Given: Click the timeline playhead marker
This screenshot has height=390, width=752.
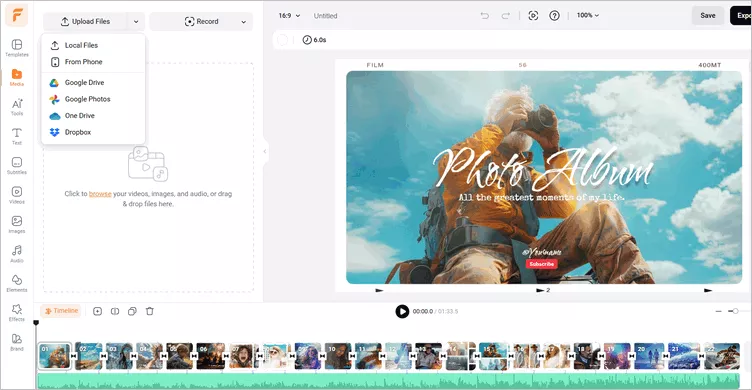Looking at the screenshot, I should 36,323.
